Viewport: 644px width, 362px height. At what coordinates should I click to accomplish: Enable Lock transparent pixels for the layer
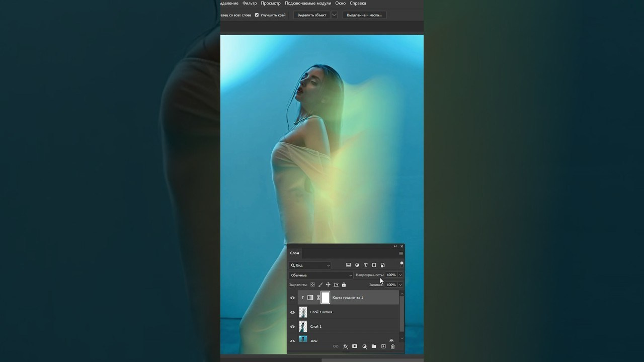point(312,285)
